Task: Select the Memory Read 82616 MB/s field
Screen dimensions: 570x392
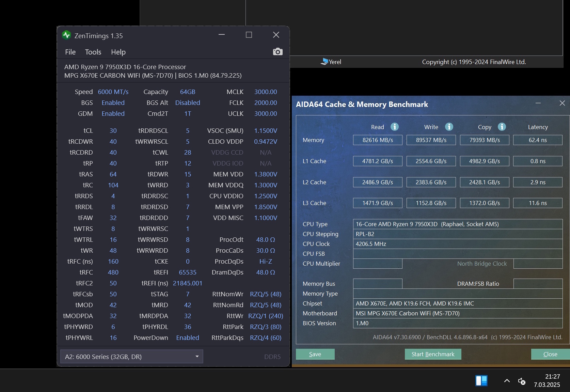Action: tap(378, 140)
